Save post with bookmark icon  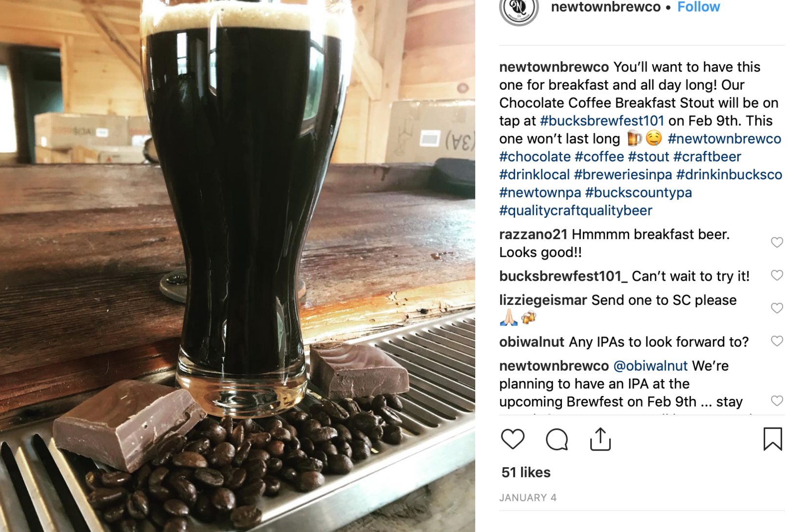click(x=772, y=439)
